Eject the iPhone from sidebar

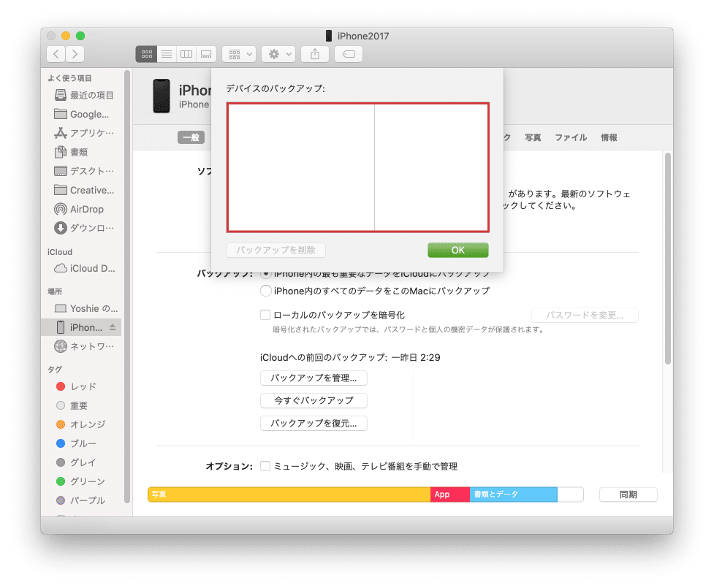pos(113,327)
